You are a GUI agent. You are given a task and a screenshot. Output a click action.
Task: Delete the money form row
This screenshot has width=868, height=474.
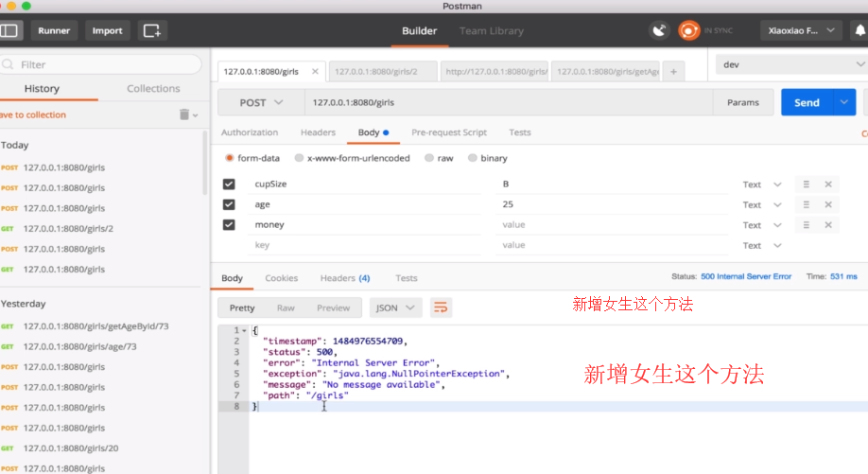[828, 225]
